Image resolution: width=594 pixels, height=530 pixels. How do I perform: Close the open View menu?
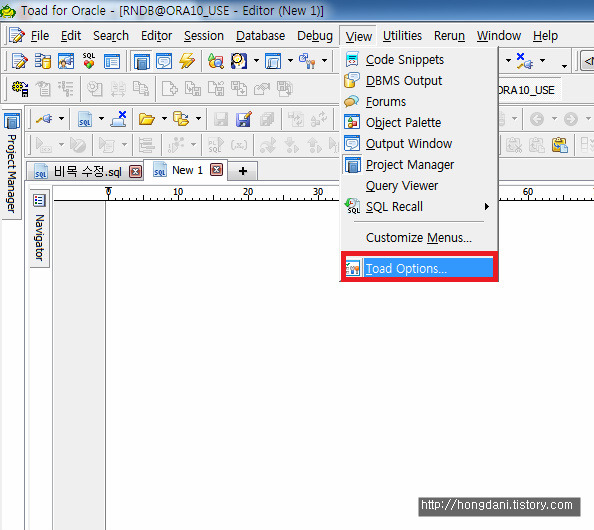tap(358, 36)
